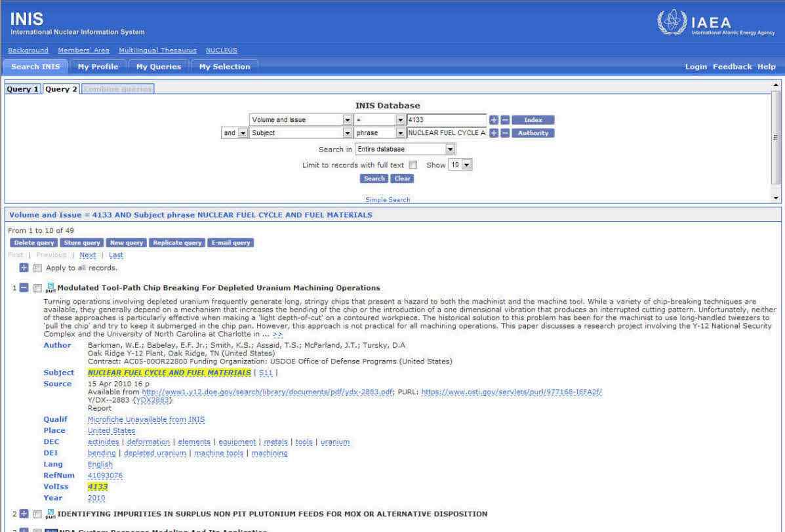Viewport: 785px width, 532px height.
Task: Select checkbox for record 1
Action: click(37, 288)
